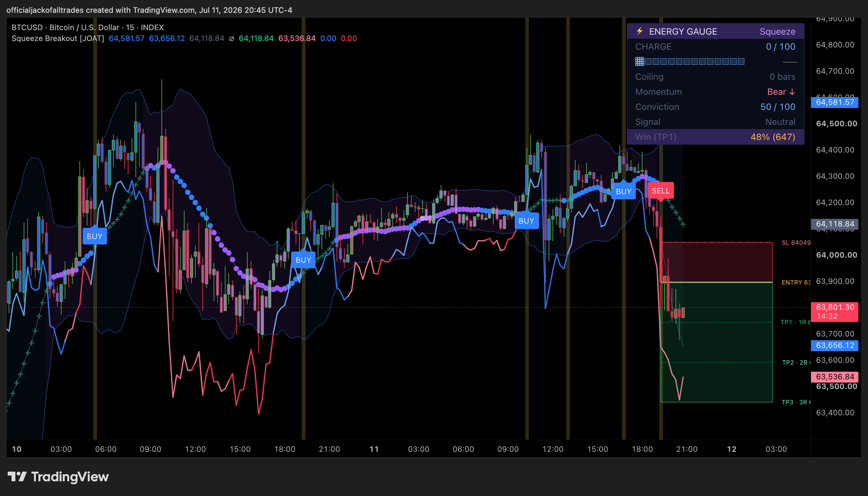Click the red stop-loss risk zone
The image size is (868, 496).
click(717, 262)
